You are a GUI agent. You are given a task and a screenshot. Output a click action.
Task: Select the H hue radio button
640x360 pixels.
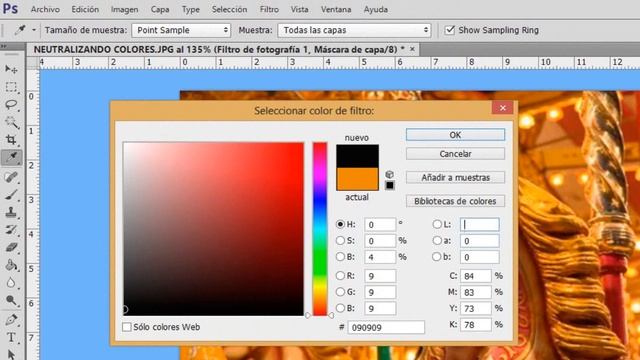pyautogui.click(x=340, y=224)
